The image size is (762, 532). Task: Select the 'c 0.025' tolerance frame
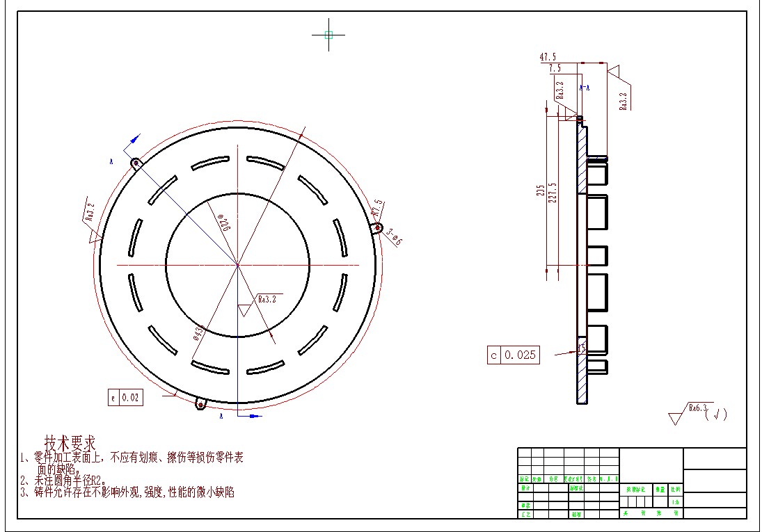514,355
